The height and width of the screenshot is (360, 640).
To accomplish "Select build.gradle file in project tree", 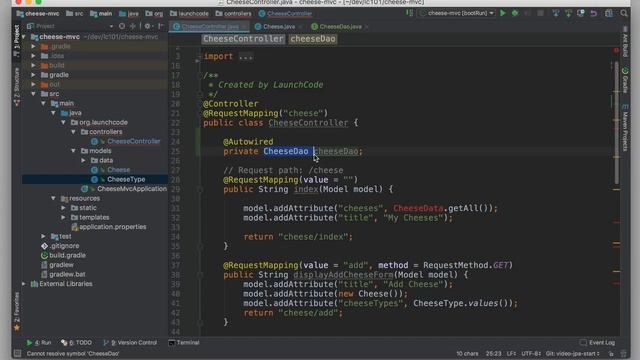I will click(67, 256).
